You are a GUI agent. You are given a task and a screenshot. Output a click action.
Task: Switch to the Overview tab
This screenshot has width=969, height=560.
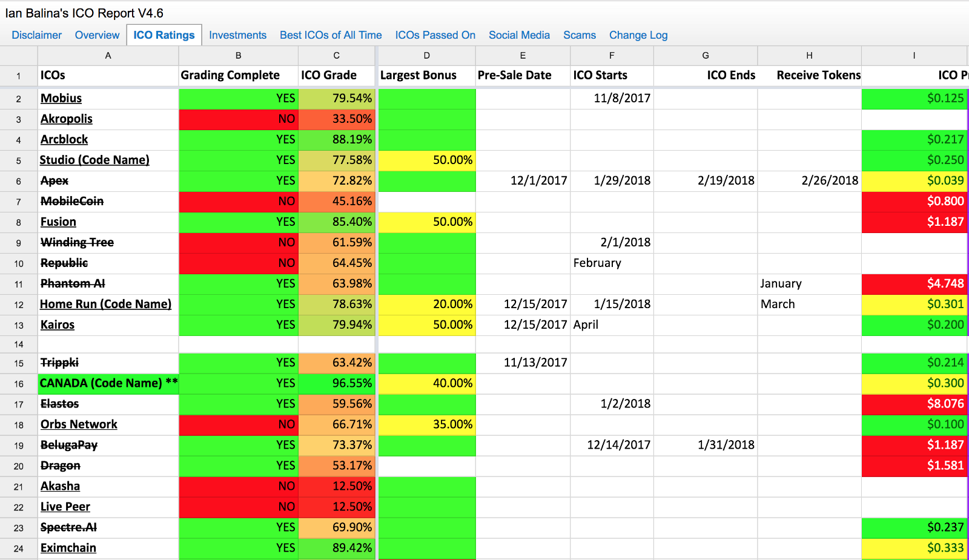pos(98,35)
